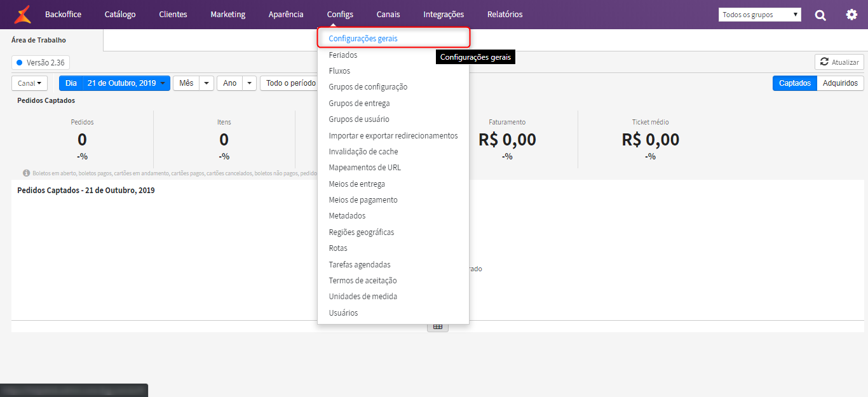The width and height of the screenshot is (868, 397).
Task: Select Todo o período button
Action: click(x=291, y=83)
